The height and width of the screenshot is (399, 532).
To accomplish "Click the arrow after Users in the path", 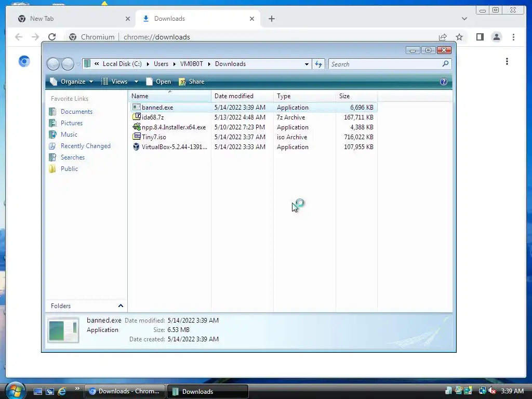I will coord(175,64).
